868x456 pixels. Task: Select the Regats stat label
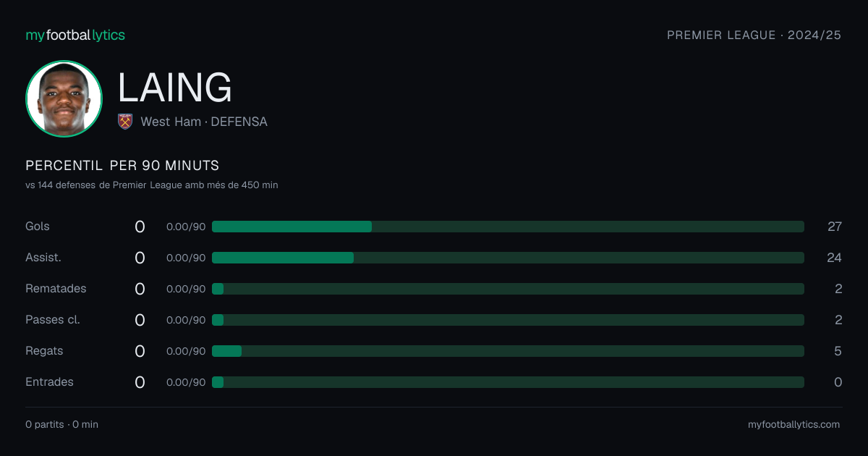[44, 351]
